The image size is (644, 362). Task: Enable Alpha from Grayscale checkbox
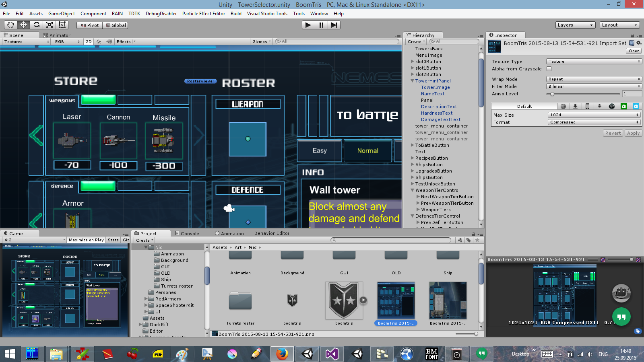[x=549, y=69]
